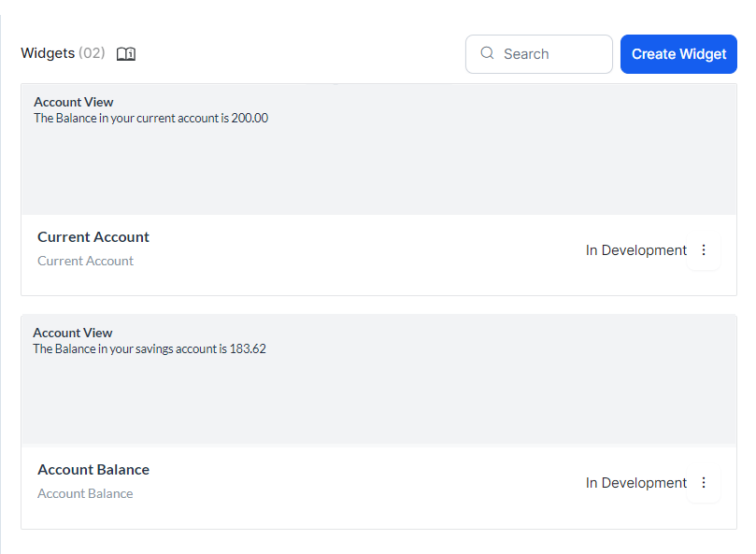Open the Current Account three-dot menu

pos(704,250)
